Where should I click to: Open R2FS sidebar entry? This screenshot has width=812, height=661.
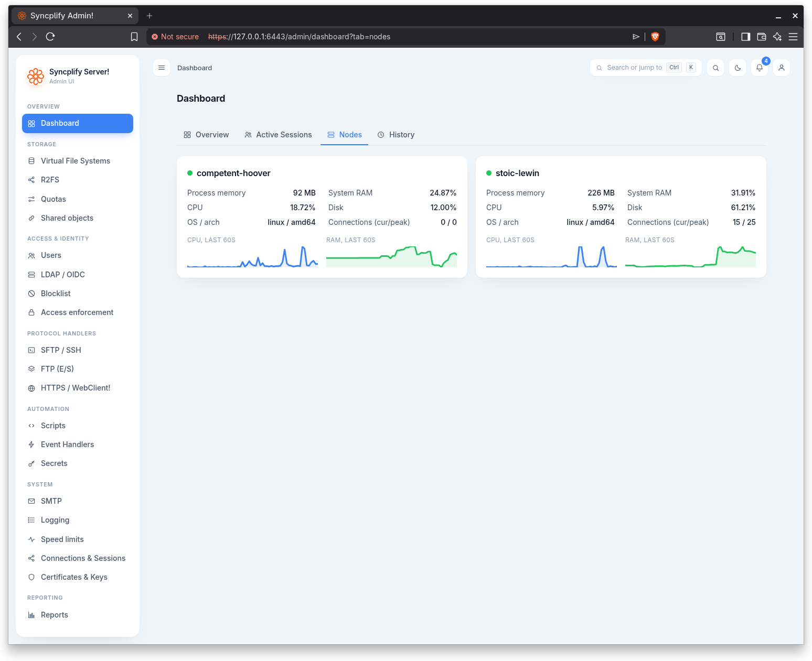(x=78, y=180)
